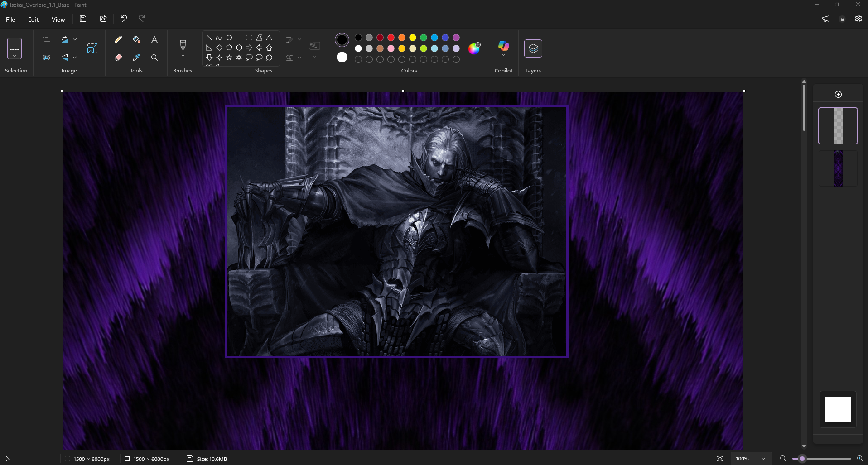Open the Shape fill dropdown
The height and width of the screenshot is (465, 868).
pyautogui.click(x=294, y=58)
